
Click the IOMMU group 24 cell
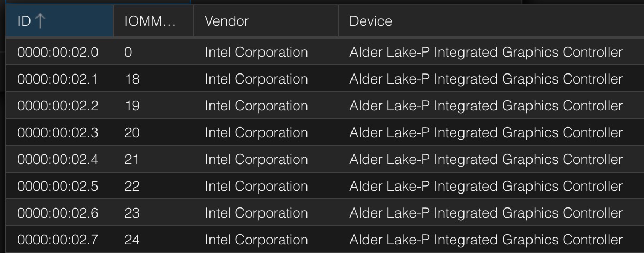tap(132, 240)
